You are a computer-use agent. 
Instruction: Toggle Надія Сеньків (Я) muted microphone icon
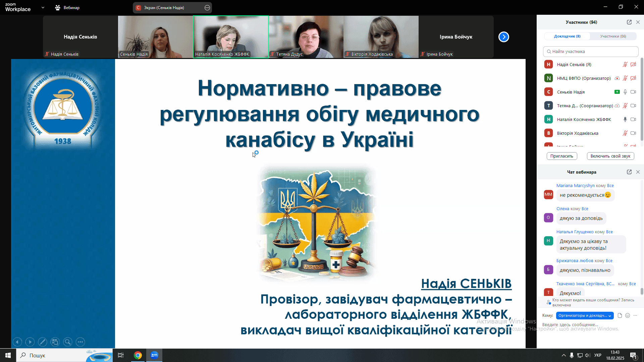625,64
